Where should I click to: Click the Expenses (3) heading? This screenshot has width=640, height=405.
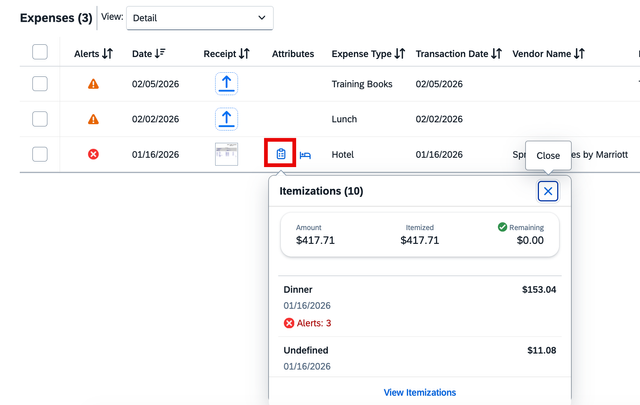(x=56, y=18)
